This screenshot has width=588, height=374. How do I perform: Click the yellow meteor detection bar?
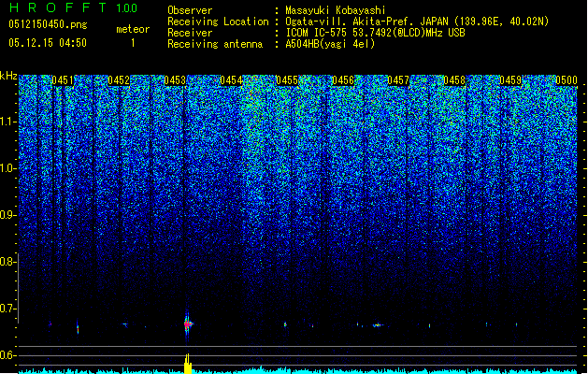click(188, 364)
